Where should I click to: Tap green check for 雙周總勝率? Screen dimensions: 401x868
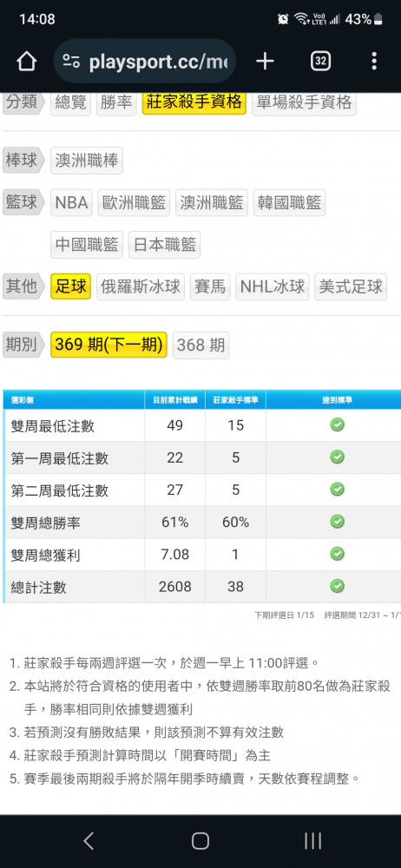(x=337, y=522)
